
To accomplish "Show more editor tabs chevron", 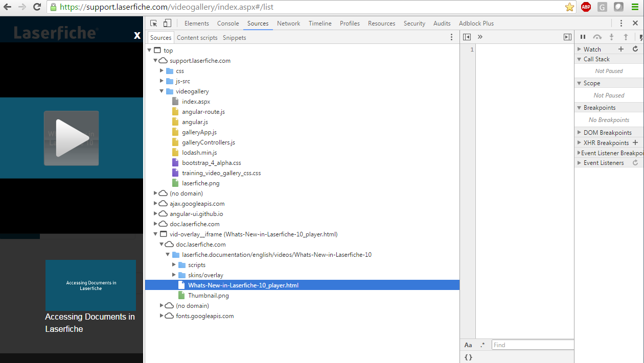I will click(x=480, y=37).
